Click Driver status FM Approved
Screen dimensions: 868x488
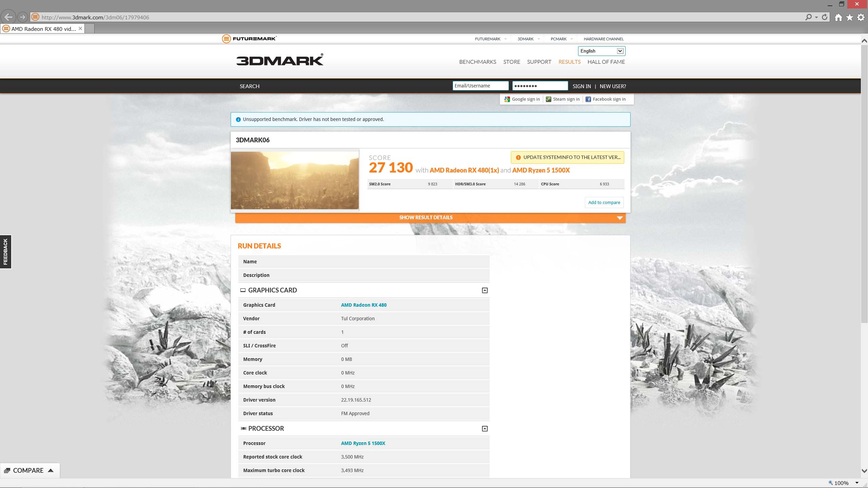coord(355,413)
